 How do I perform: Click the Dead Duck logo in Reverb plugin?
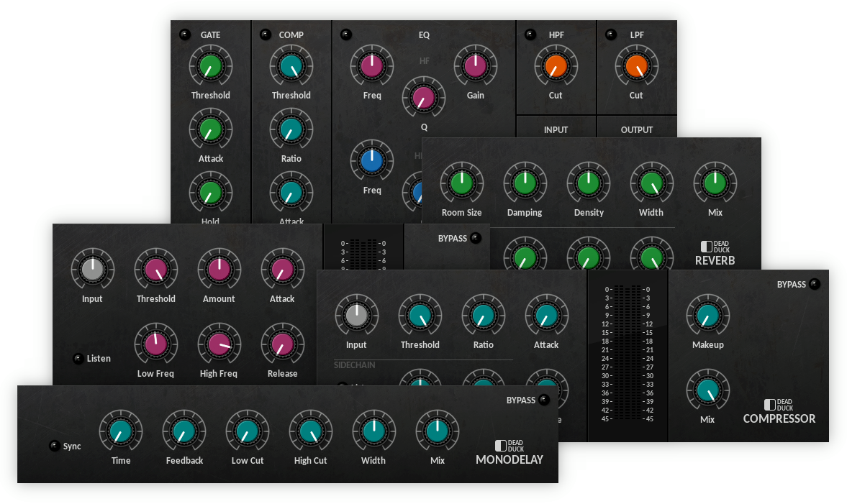[715, 247]
